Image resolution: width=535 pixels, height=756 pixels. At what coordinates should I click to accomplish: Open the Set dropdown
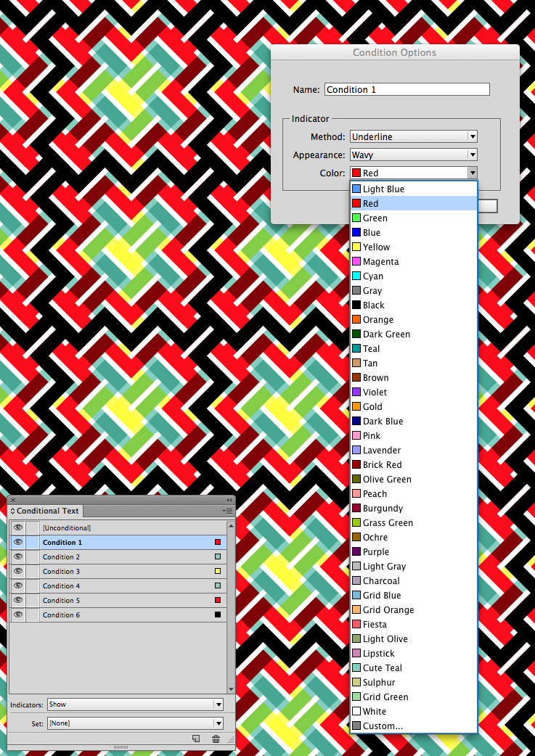tap(135, 723)
